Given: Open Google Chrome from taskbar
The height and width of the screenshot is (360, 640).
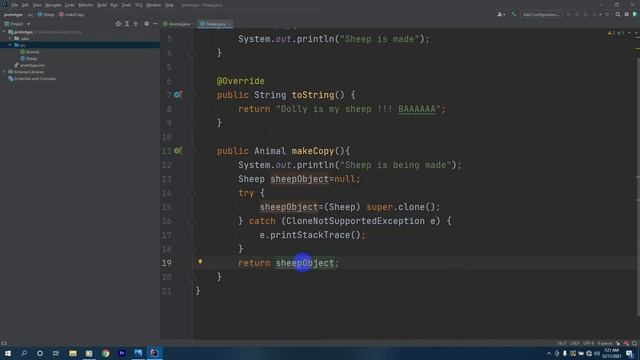Looking at the screenshot, I should point(106,353).
